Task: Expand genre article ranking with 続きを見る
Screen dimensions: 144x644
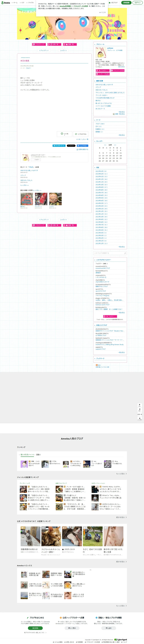Action: [121, 517]
